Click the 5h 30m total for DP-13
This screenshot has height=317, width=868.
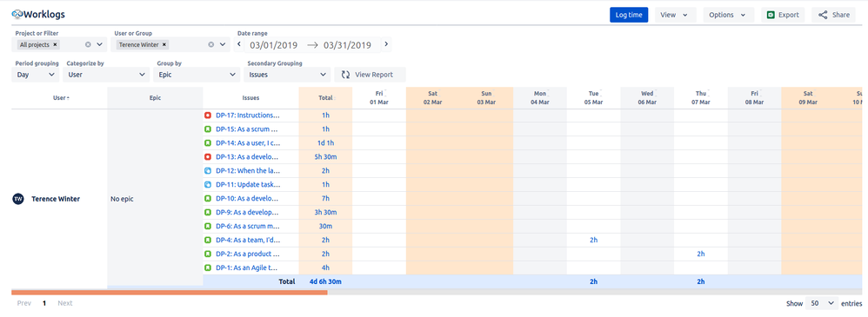(325, 157)
